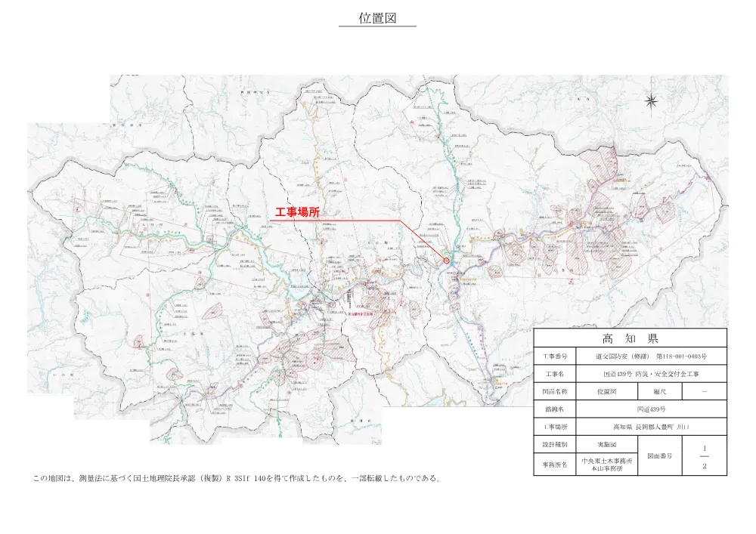The image size is (756, 534).
Task: Click the 高知県 長岡郡大豊町 address cell
Action: click(652, 427)
